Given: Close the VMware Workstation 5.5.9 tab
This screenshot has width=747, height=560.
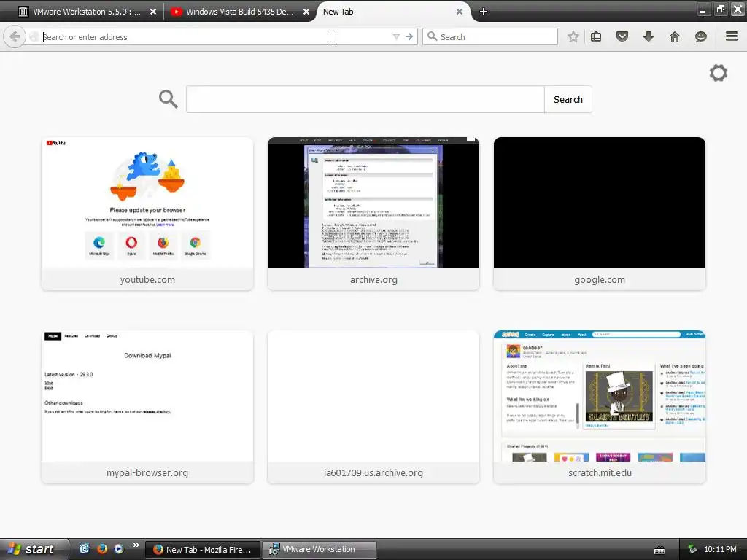Looking at the screenshot, I should click(x=153, y=12).
